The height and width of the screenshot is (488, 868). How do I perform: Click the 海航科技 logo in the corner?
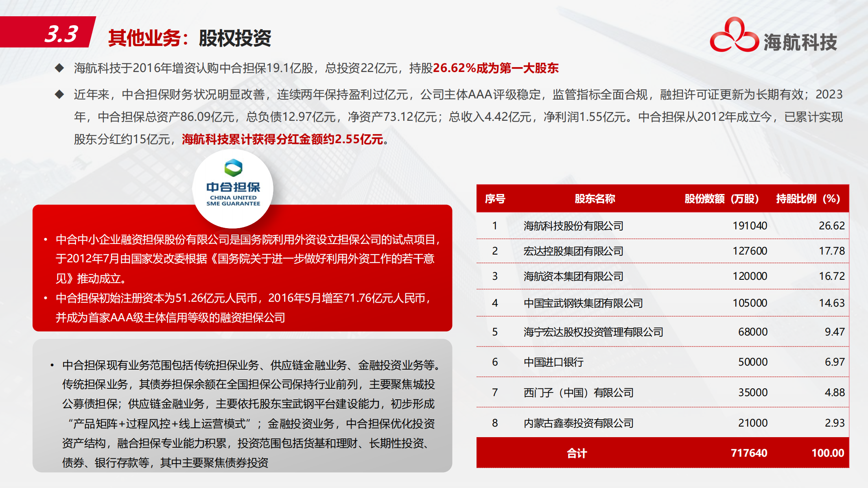(773, 35)
